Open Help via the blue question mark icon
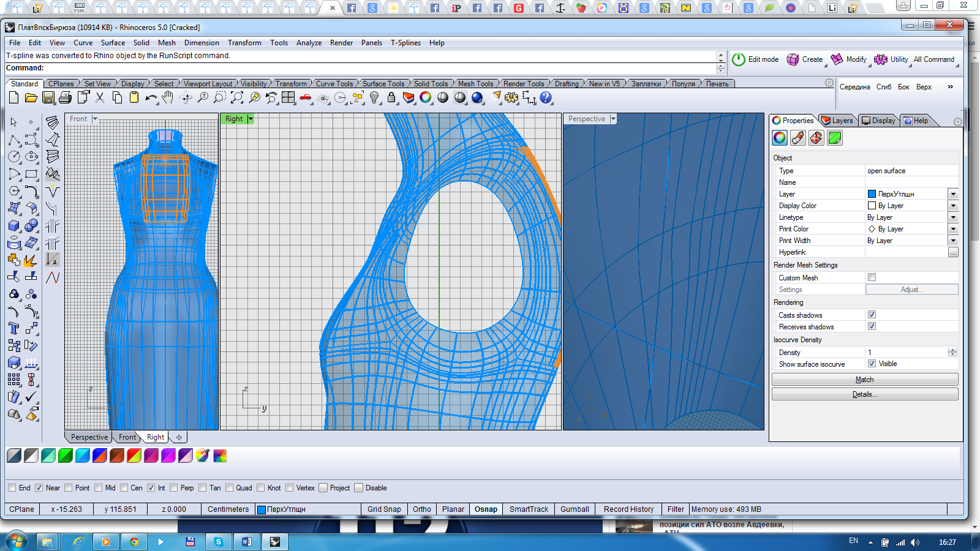This screenshot has height=551, width=980. [546, 98]
